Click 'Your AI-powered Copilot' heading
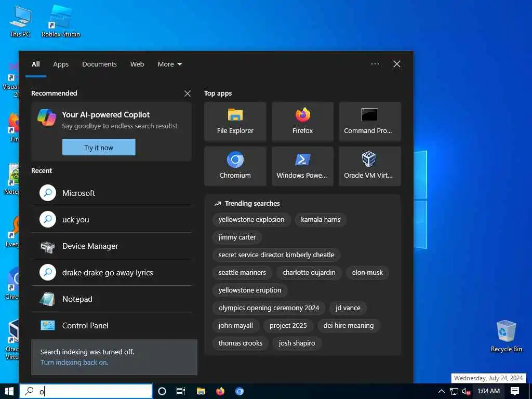Screen dimensions: 532x399 106,115
